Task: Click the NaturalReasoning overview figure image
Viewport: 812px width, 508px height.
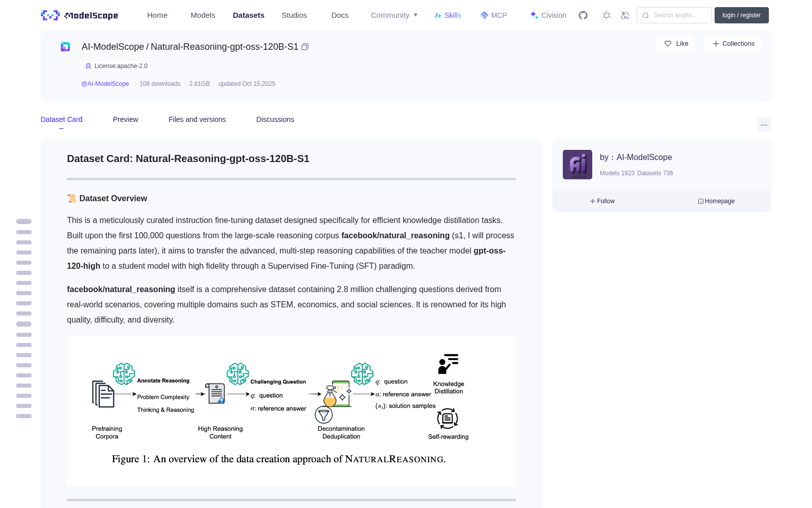Action: pyautogui.click(x=291, y=411)
